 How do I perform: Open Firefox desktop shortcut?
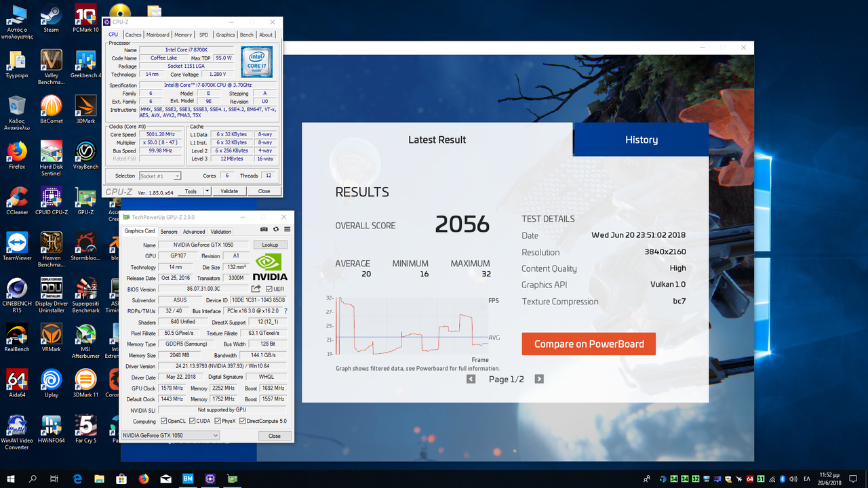click(17, 155)
